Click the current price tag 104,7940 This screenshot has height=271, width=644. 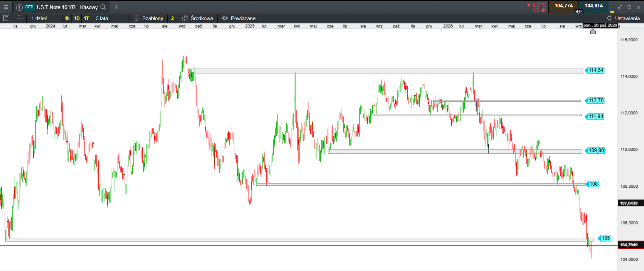click(630, 245)
